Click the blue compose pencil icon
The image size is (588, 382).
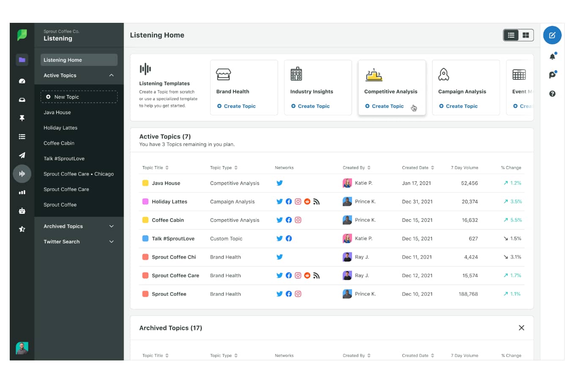coord(552,35)
